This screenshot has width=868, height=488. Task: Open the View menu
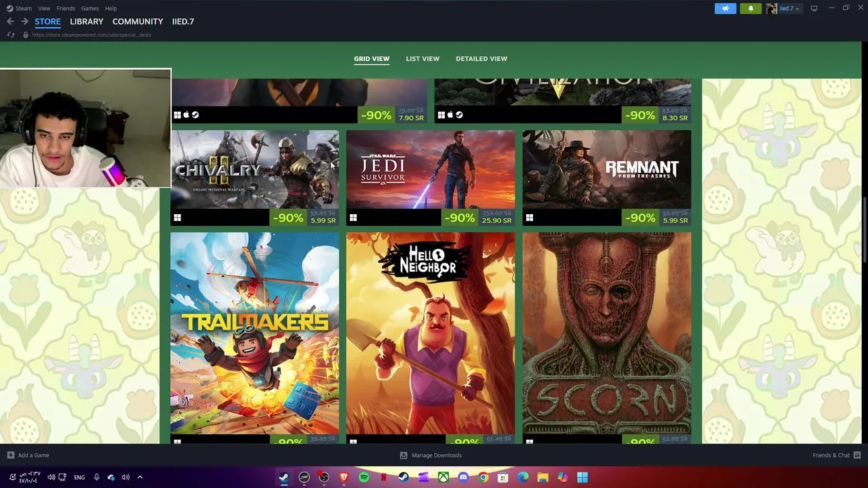43,8
